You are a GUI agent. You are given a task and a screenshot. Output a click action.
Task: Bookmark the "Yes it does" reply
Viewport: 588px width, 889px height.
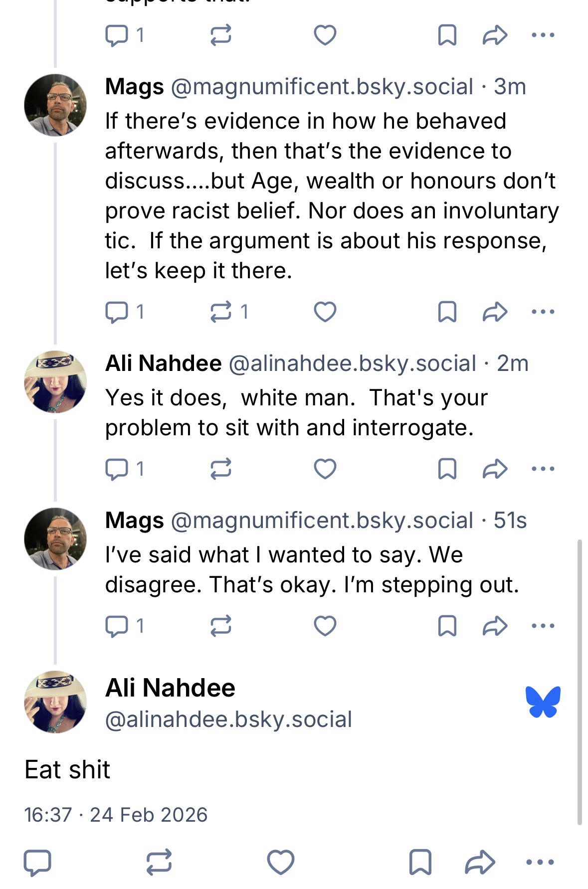coord(447,469)
